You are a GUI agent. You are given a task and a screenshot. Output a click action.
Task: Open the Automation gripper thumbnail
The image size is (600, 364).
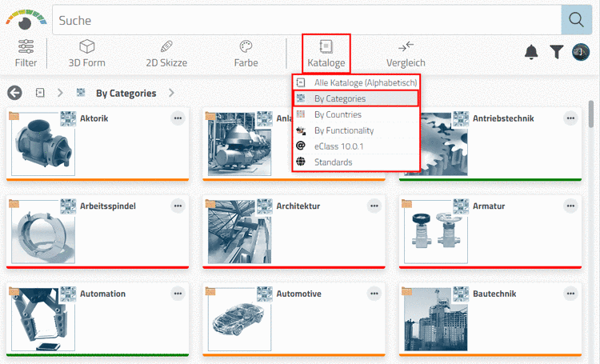point(43,319)
